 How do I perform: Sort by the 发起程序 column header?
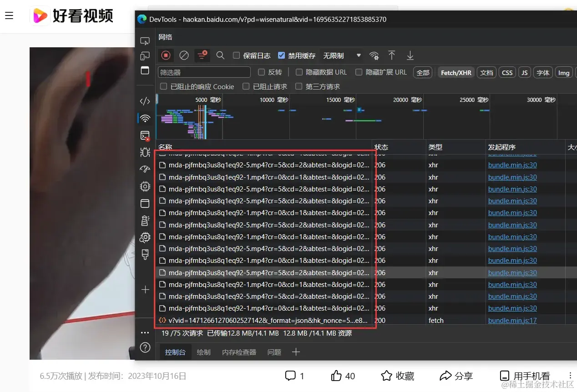[525, 147]
